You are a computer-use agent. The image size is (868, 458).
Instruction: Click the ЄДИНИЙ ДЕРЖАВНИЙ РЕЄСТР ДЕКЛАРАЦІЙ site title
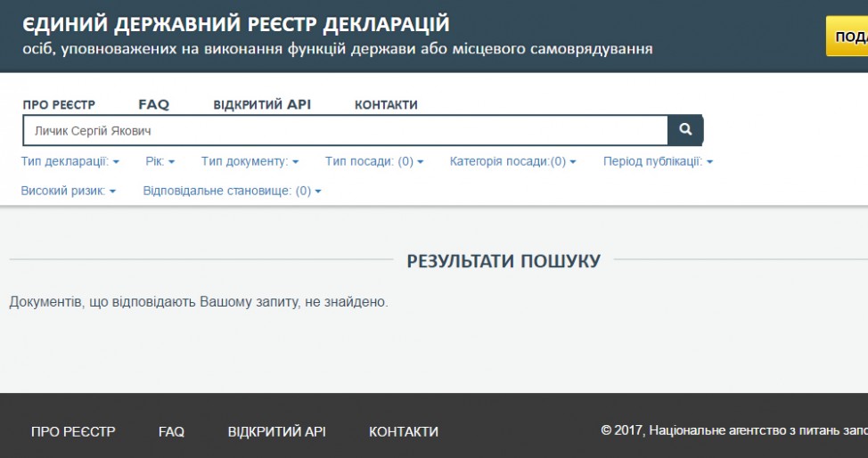click(236, 24)
